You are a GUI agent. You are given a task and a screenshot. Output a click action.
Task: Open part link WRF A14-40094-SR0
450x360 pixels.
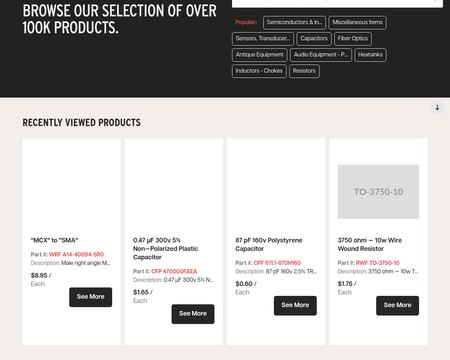(x=76, y=255)
